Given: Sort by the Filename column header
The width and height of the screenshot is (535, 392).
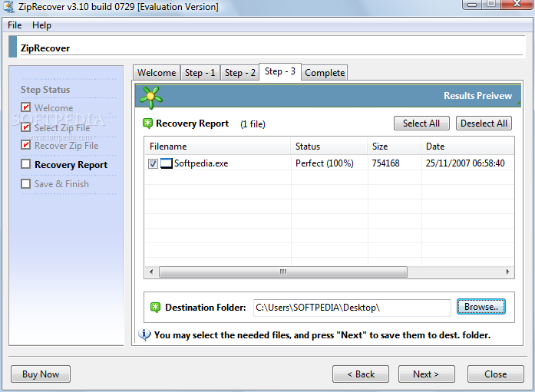Looking at the screenshot, I should [218, 147].
